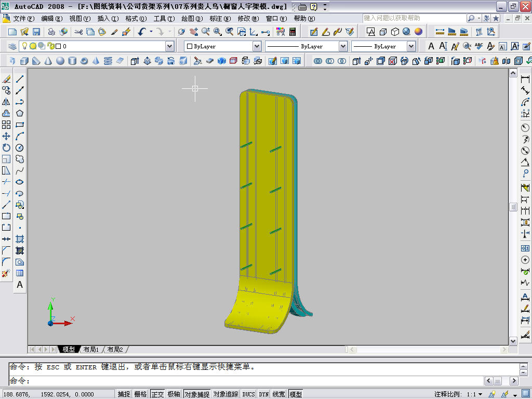Image resolution: width=532 pixels, height=399 pixels.
Task: Expand the ByLayer linetype dropdown
Action: coord(343,46)
